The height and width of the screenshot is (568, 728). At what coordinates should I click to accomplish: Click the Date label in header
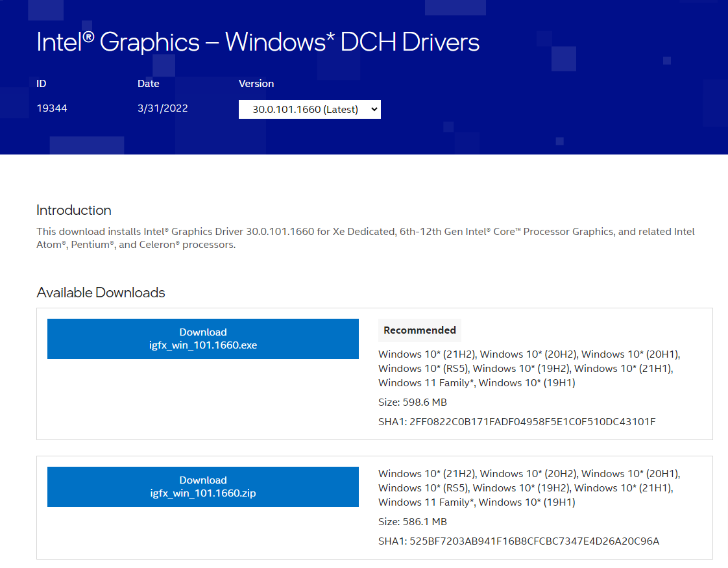coord(148,84)
